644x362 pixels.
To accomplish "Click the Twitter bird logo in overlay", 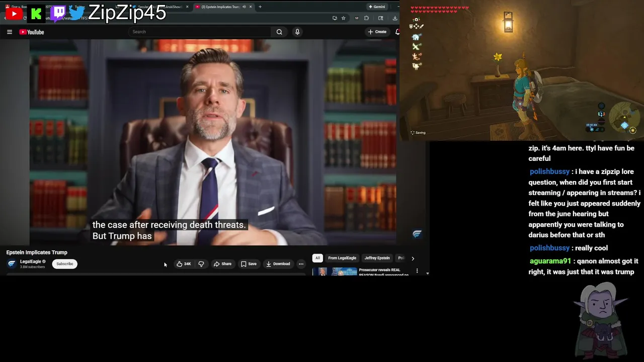I will pos(76,13).
